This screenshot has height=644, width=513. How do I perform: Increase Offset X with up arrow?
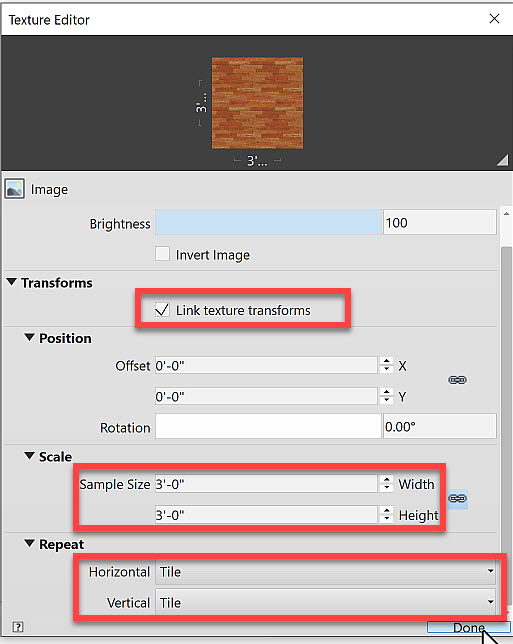[x=386, y=361]
